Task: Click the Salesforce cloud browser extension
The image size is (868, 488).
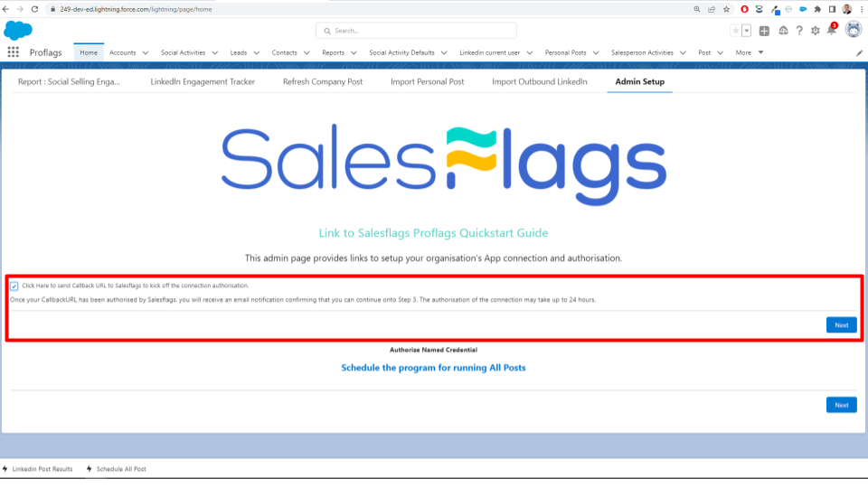Action: [803, 9]
